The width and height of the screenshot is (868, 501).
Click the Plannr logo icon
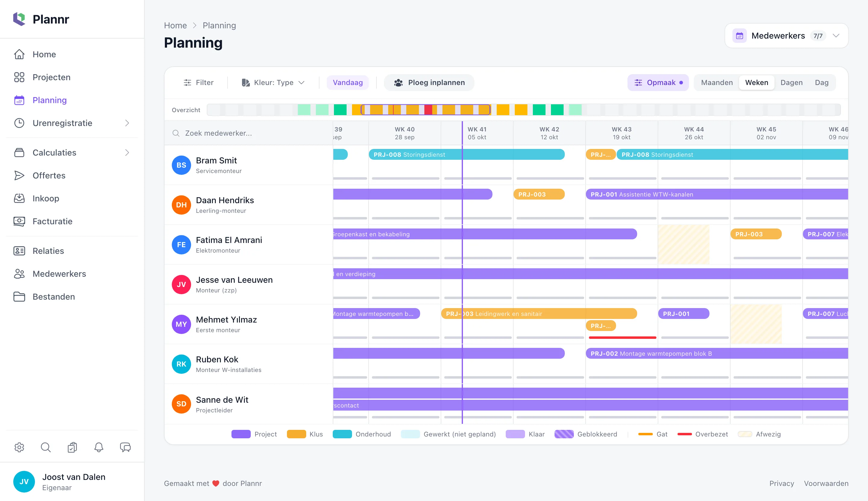pos(19,19)
